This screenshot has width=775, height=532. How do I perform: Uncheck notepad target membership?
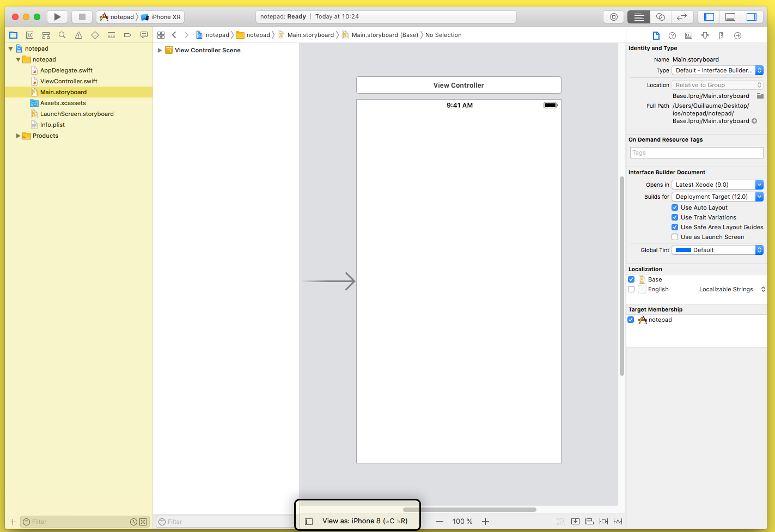coord(631,320)
